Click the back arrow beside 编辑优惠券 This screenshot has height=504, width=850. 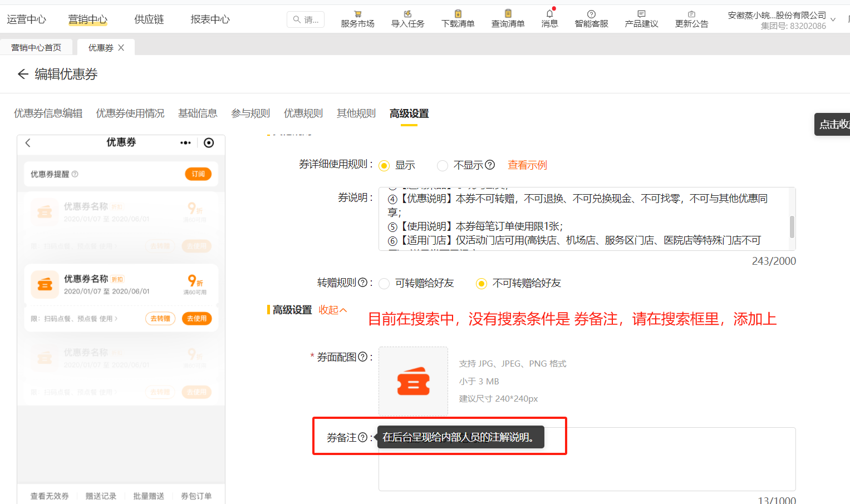[x=23, y=74]
